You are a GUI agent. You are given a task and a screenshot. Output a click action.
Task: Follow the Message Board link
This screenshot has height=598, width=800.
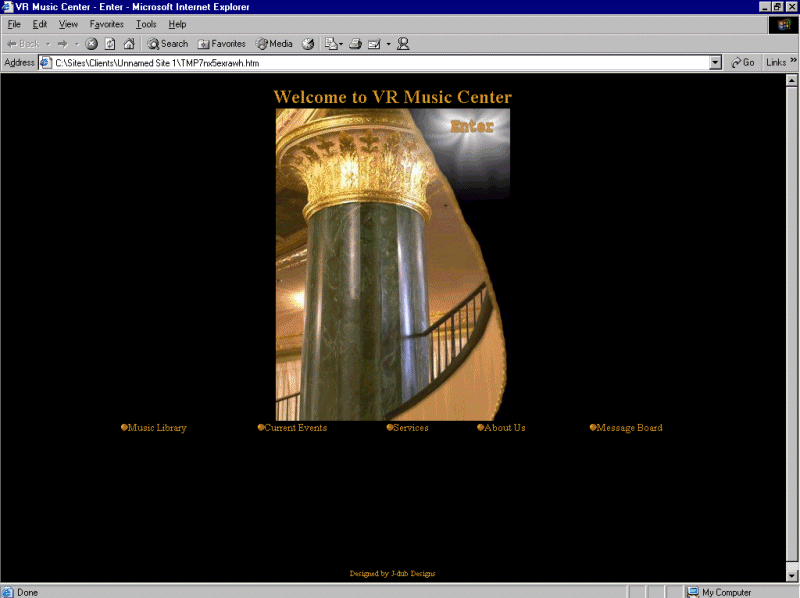[629, 428]
